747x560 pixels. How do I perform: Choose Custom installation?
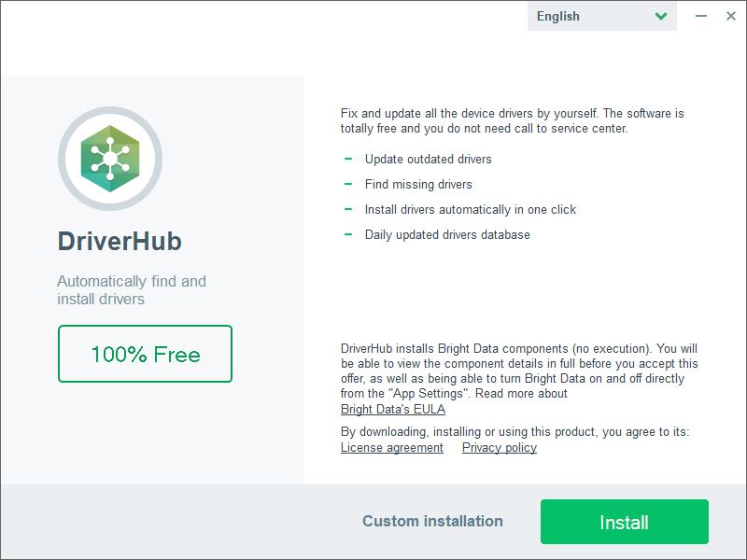[432, 521]
